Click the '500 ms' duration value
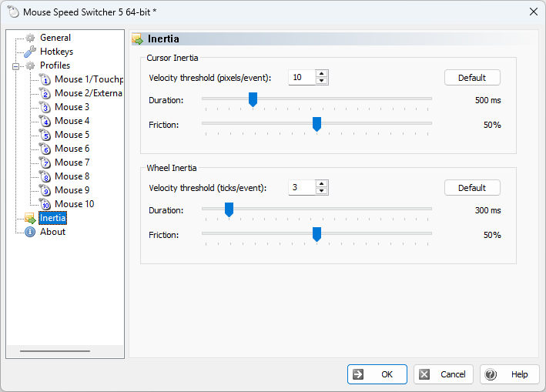Viewport: 546px width, 392px height. tap(487, 100)
